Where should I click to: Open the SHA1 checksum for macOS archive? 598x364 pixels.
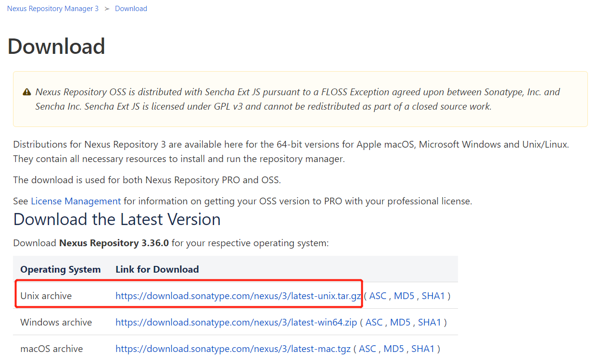[x=423, y=349]
